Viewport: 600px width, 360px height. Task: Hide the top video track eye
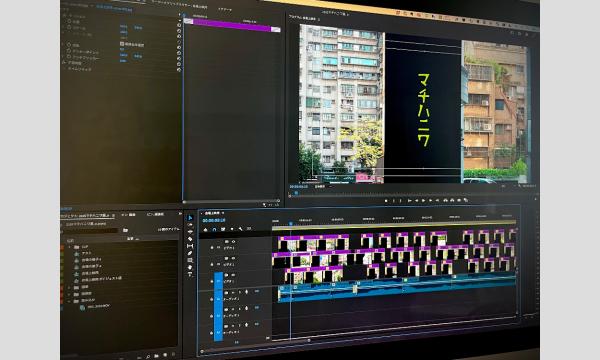[x=233, y=242]
